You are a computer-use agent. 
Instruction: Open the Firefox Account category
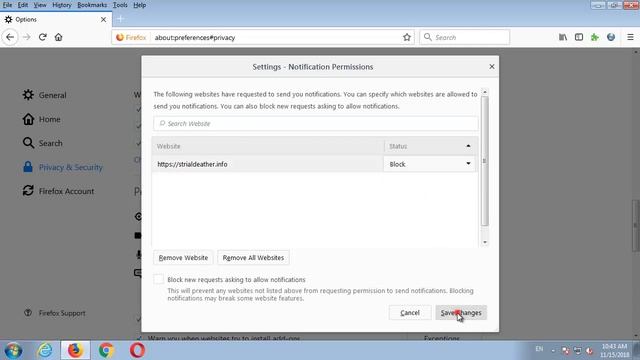coord(58,191)
